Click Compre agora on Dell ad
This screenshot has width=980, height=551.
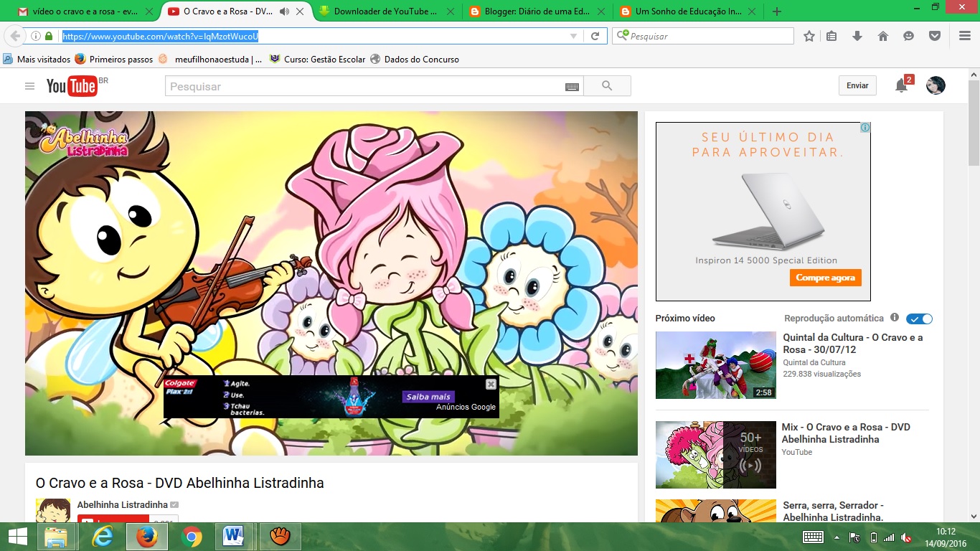click(x=826, y=278)
